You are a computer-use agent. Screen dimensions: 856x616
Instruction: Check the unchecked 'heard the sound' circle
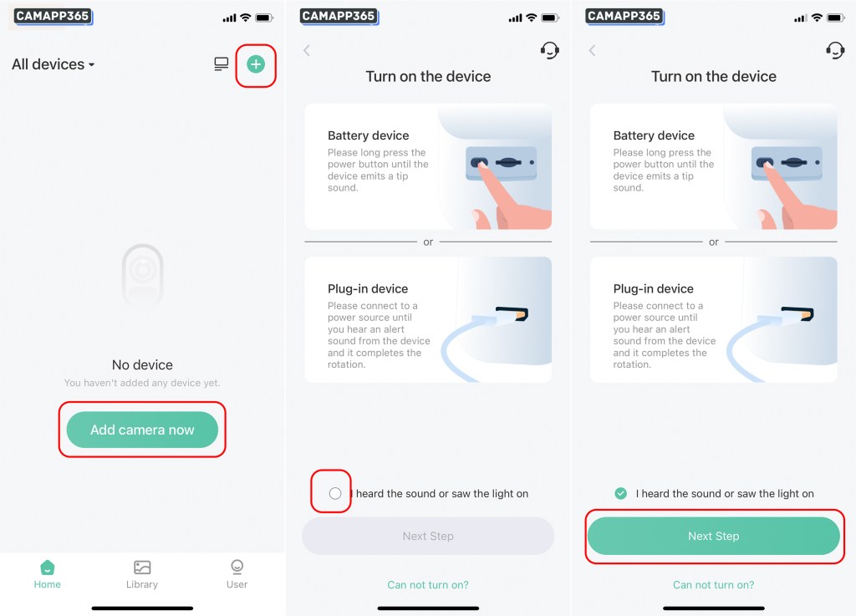[x=335, y=493]
